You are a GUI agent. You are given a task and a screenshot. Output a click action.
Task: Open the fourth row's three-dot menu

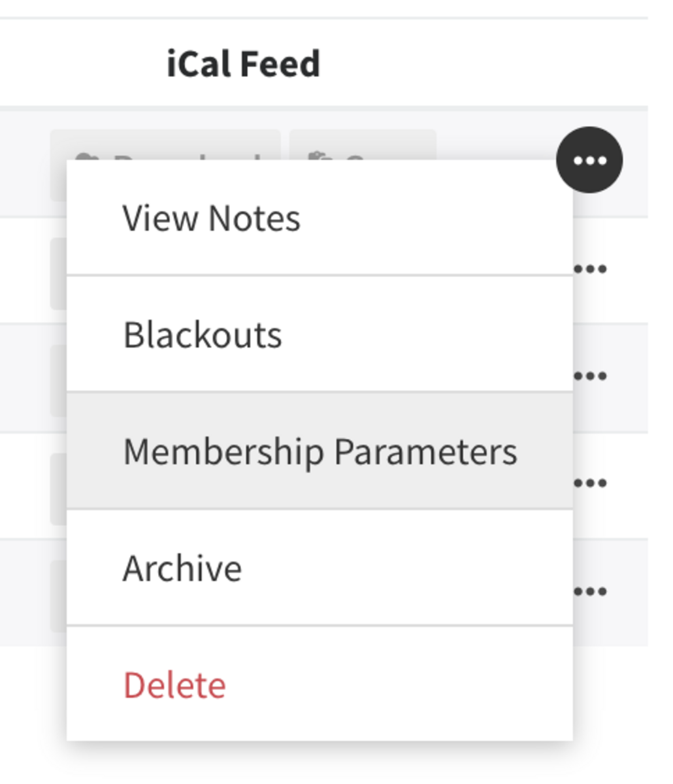click(x=589, y=483)
